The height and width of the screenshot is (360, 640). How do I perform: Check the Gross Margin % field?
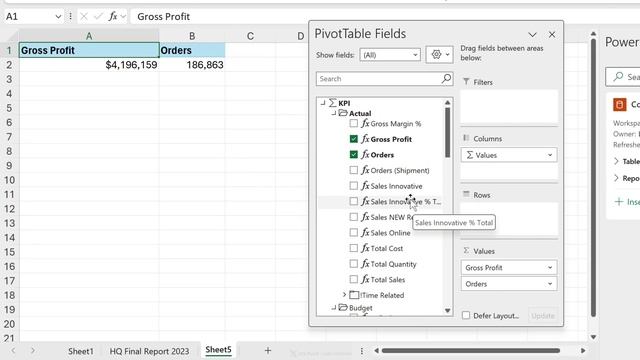pyautogui.click(x=353, y=123)
